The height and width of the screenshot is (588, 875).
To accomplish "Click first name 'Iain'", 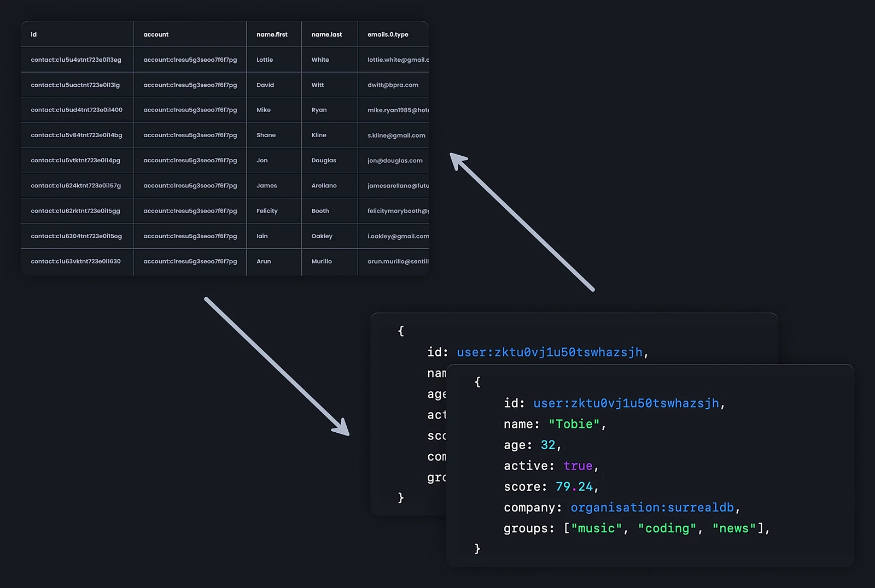I will coord(262,236).
